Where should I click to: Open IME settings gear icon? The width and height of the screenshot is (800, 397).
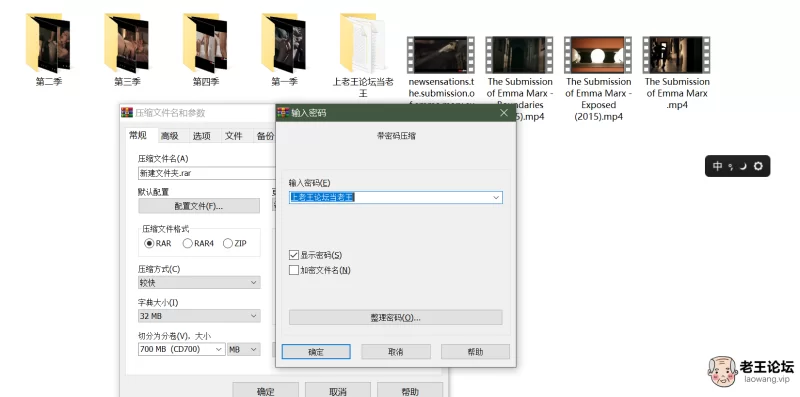758,166
